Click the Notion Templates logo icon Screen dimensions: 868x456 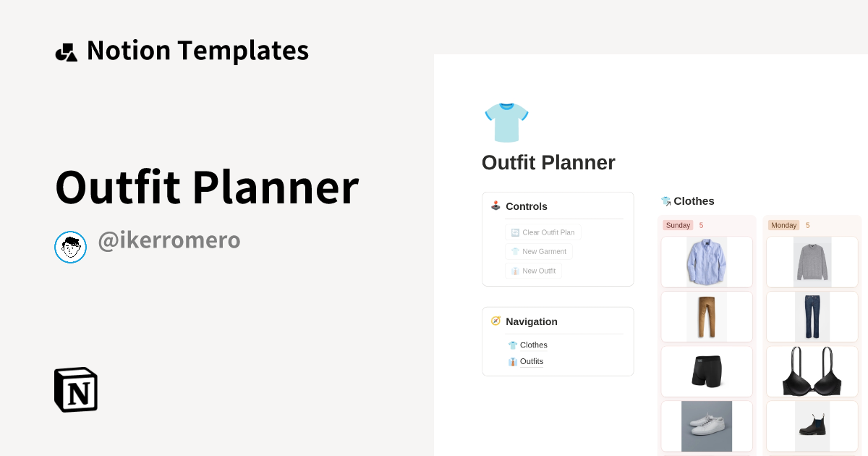[x=66, y=50]
